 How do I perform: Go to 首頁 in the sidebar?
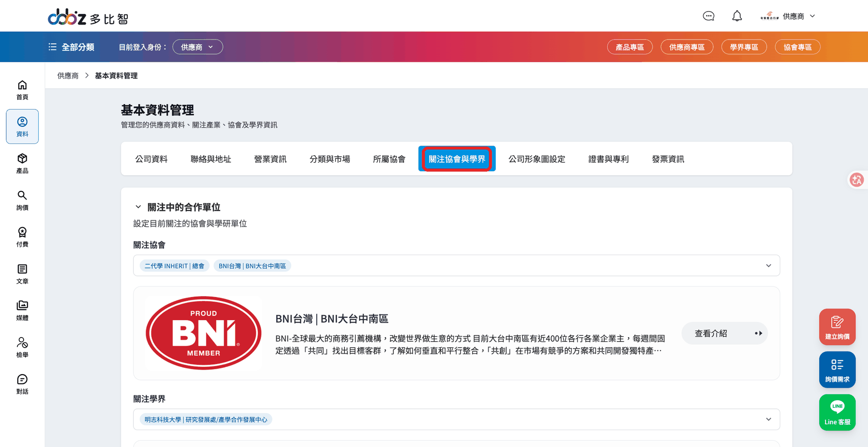[x=22, y=90]
